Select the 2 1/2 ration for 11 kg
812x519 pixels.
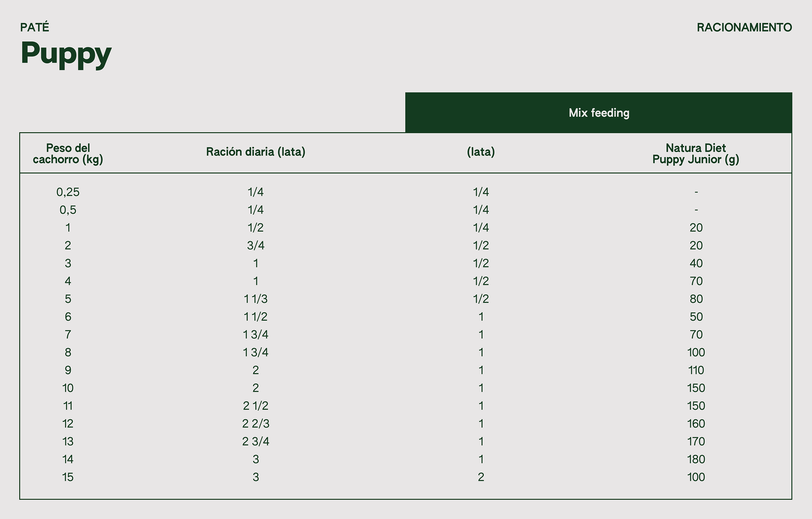pos(256,406)
